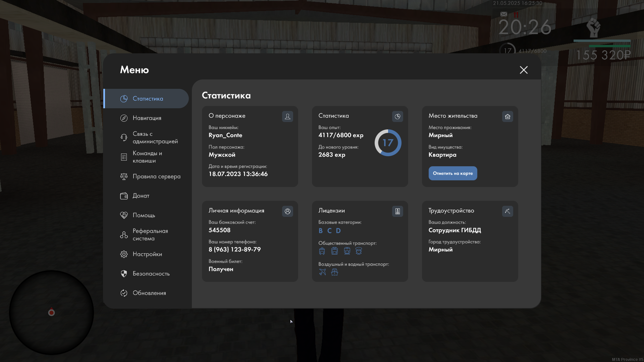This screenshot has height=362, width=644.
Task: Click the user icon in Личная информация card
Action: (287, 211)
